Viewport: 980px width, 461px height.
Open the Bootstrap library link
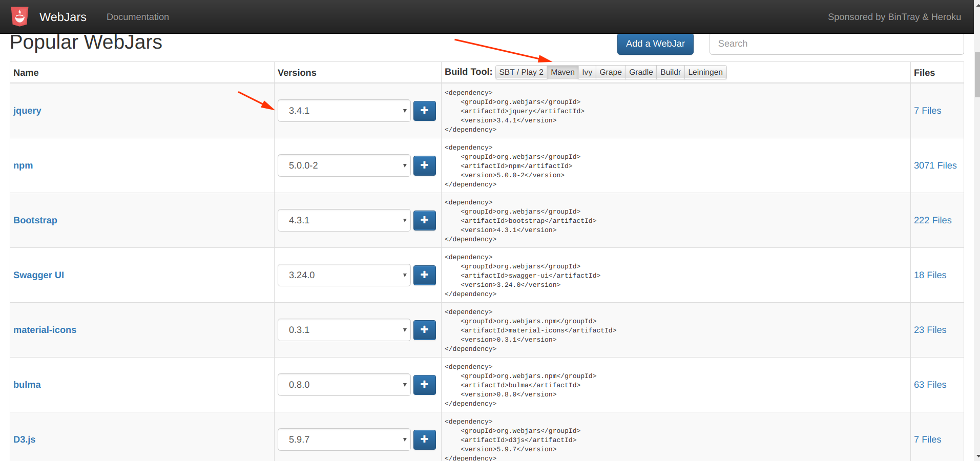35,220
